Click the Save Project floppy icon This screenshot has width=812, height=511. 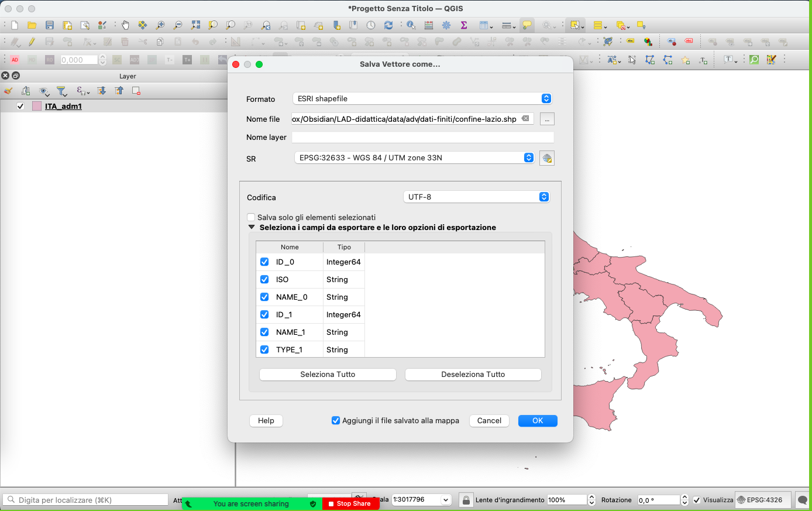(x=50, y=25)
